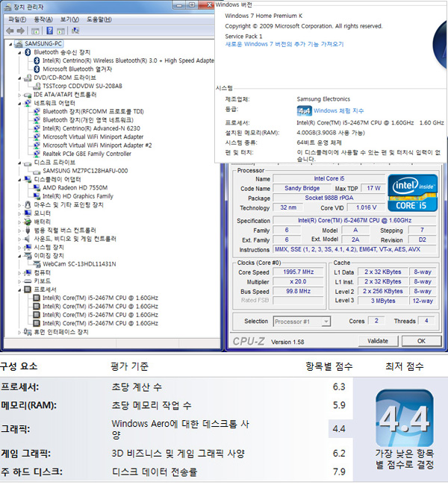Click the Back arrow in Device Manager toolbar
Screen dimensions: 448x485
tap(10, 31)
